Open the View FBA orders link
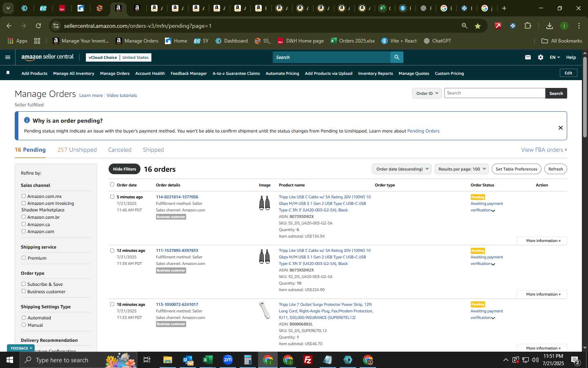Viewport: 588px width, 368px height. (544, 150)
